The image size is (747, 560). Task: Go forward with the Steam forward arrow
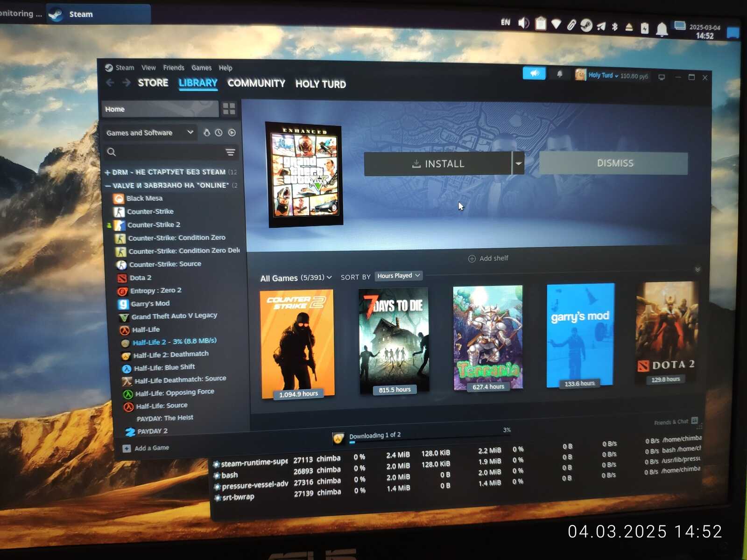click(126, 83)
